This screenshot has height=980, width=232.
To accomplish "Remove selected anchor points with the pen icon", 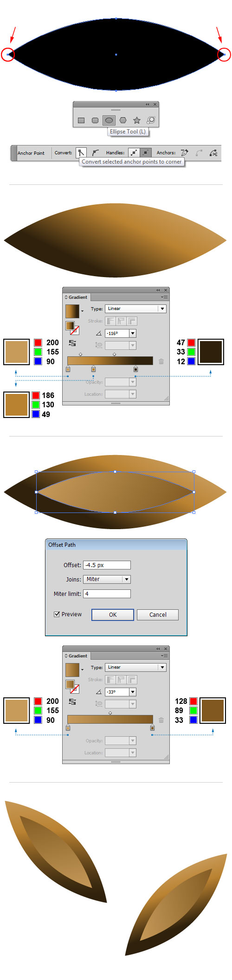I will pos(185,152).
